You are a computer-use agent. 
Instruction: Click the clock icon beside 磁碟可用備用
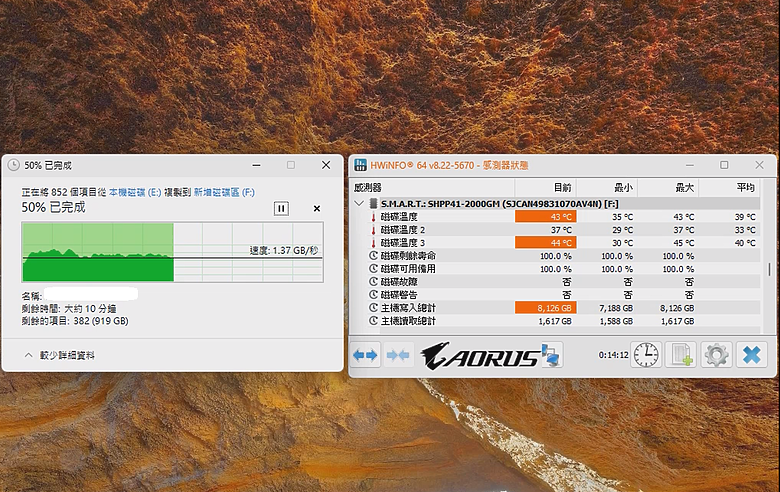[374, 269]
